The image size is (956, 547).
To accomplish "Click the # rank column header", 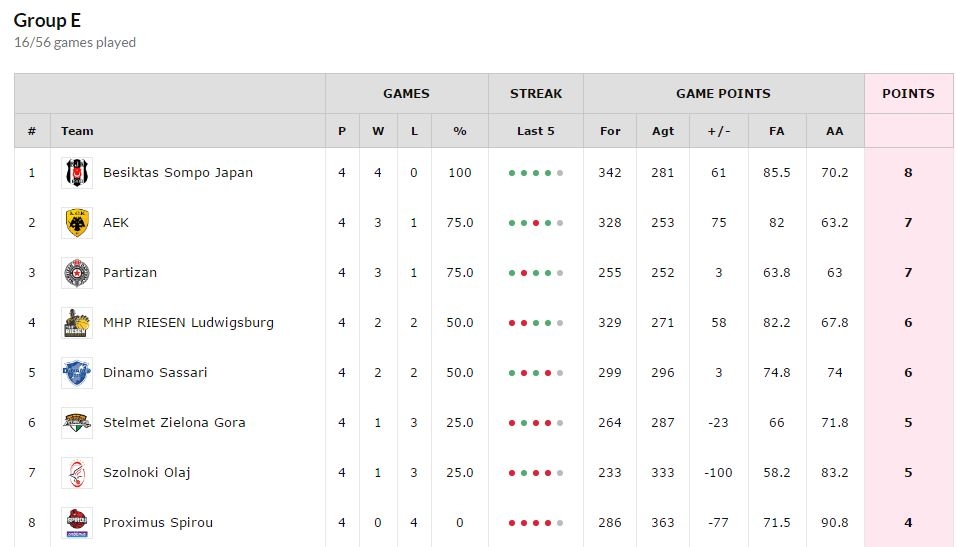I will 32,131.
